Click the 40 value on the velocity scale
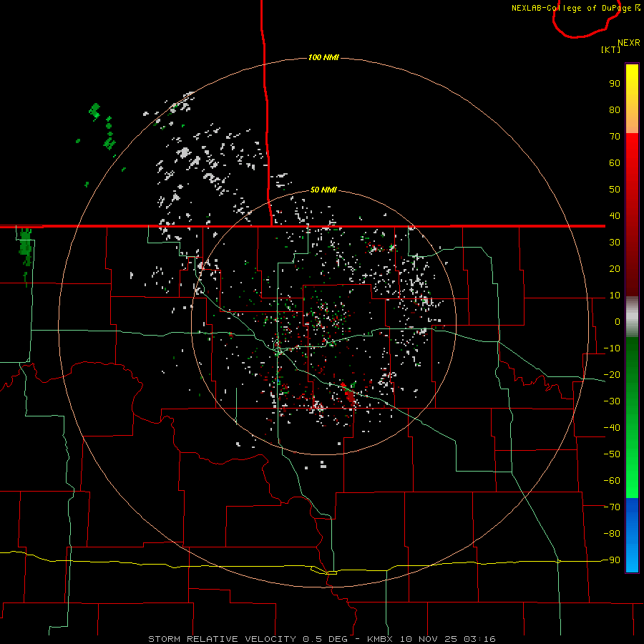The height and width of the screenshot is (644, 644). 615,216
